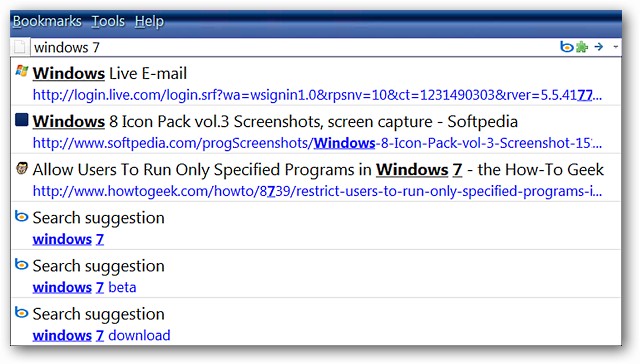Select the How-To Geek Windows 7 result title

pos(318,170)
